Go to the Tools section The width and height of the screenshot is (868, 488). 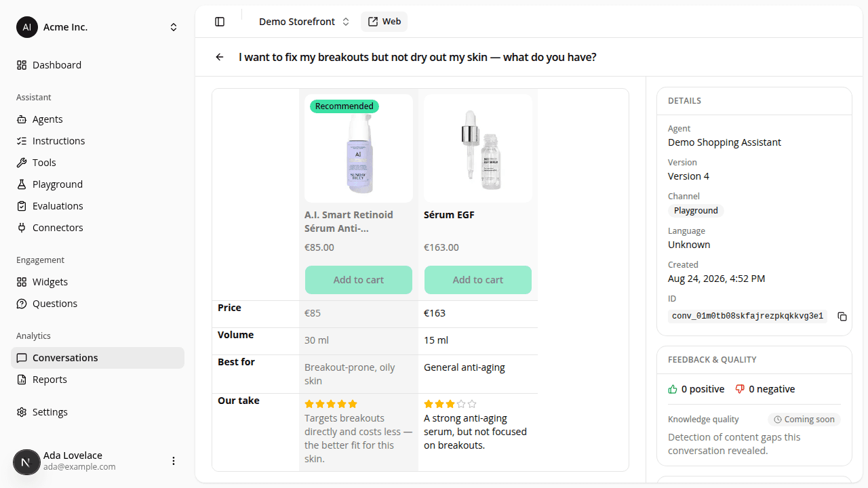98,163
